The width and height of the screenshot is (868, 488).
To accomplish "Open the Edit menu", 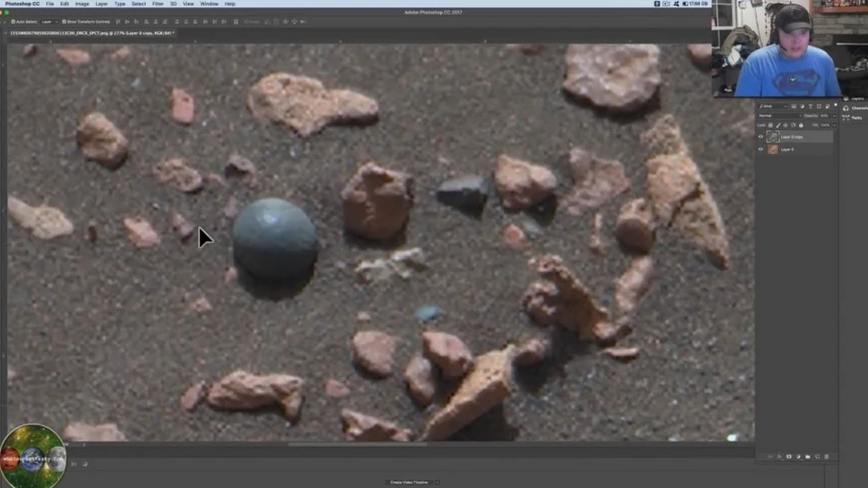I will (64, 4).
